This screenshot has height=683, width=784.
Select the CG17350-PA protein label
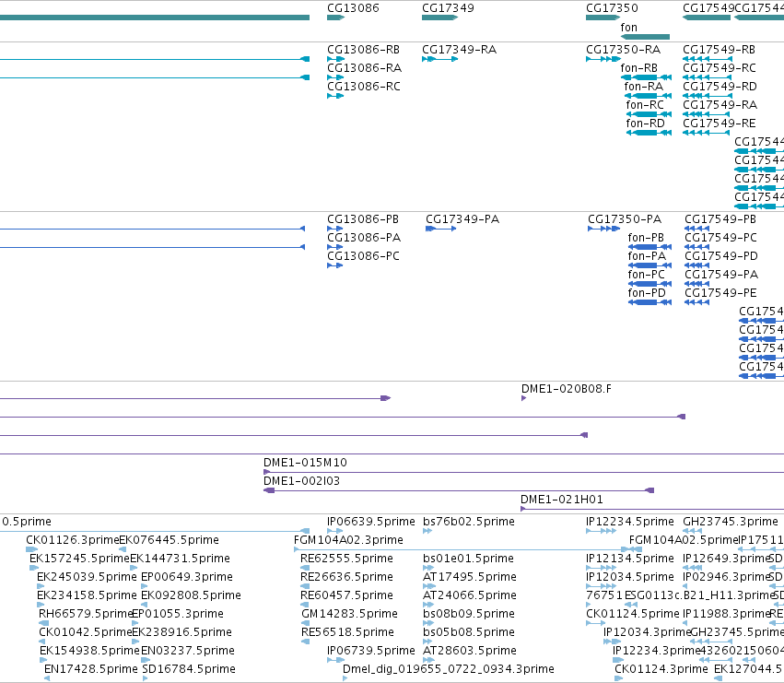(625, 219)
